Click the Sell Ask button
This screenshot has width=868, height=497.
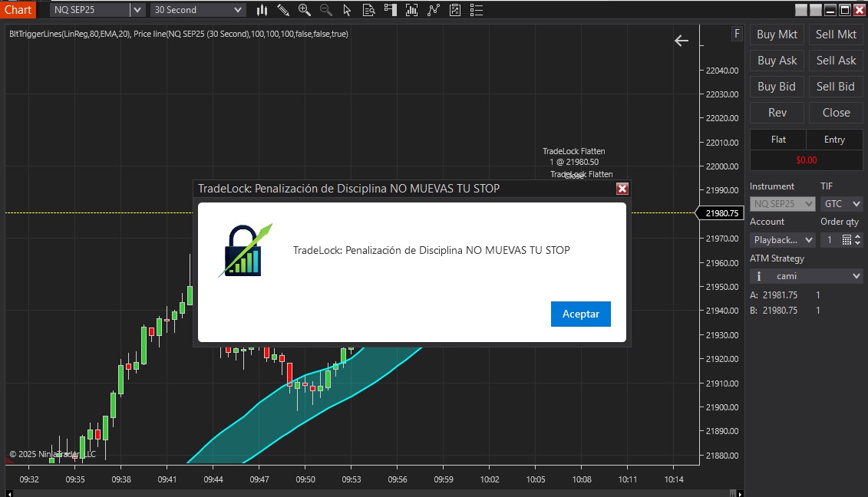point(835,61)
